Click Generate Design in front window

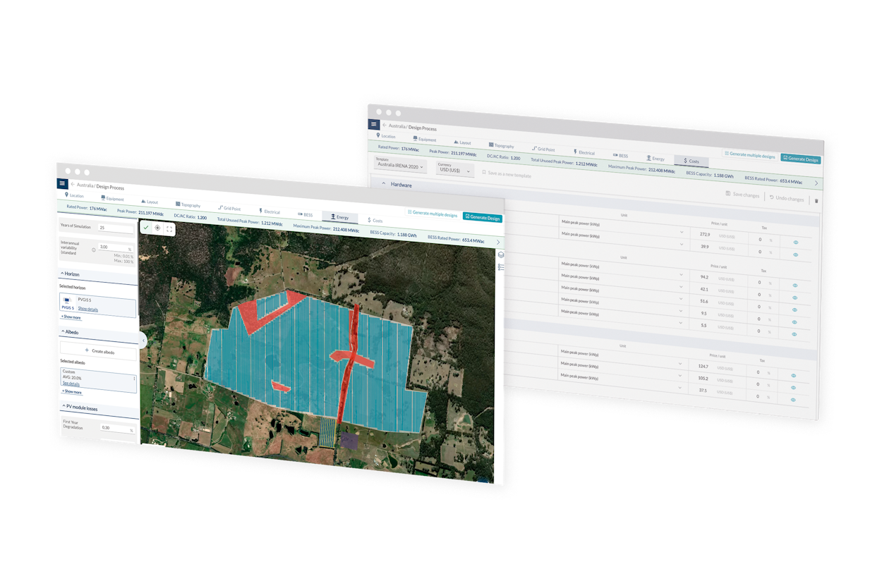pos(483,218)
